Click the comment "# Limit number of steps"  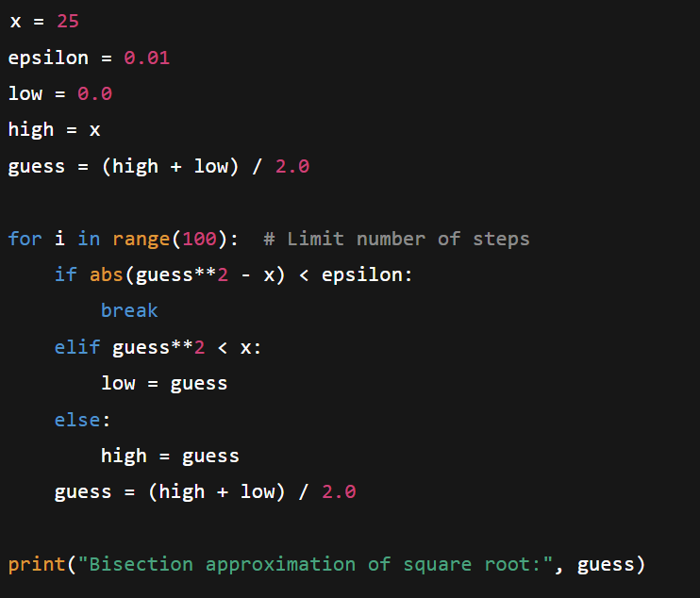[x=396, y=240]
